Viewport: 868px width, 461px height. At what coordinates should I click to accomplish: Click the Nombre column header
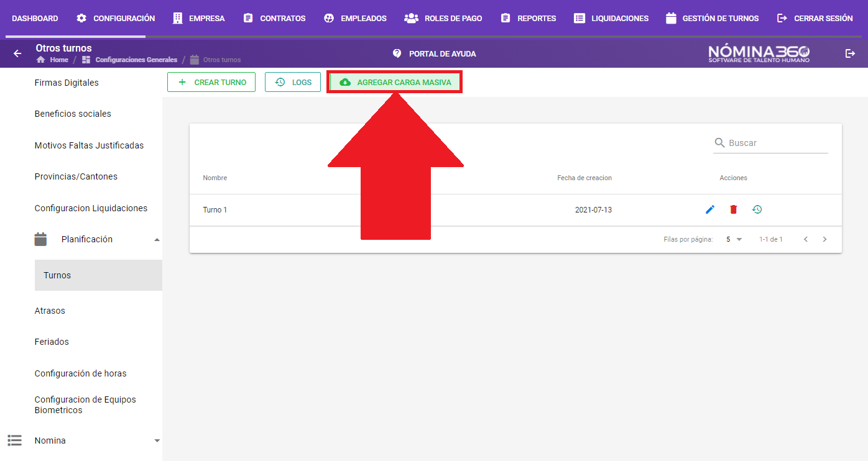pos(215,178)
